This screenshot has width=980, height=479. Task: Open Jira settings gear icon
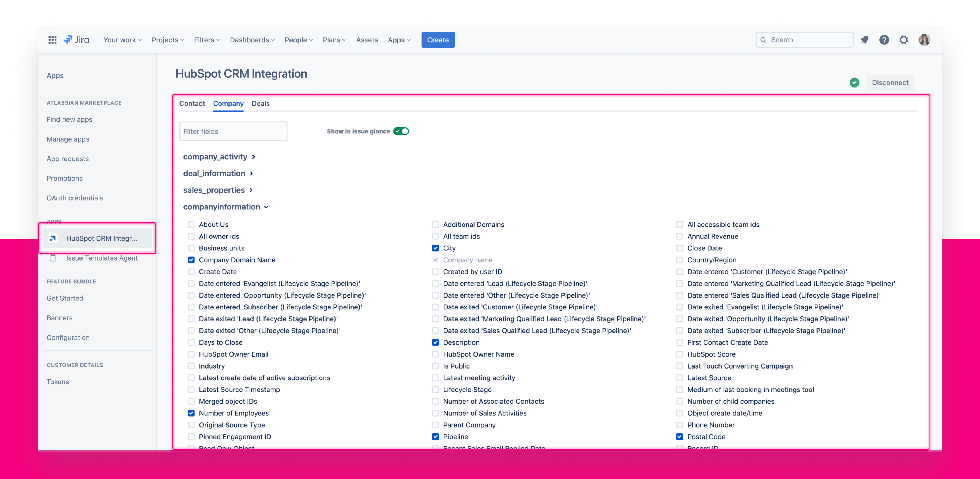click(x=904, y=40)
